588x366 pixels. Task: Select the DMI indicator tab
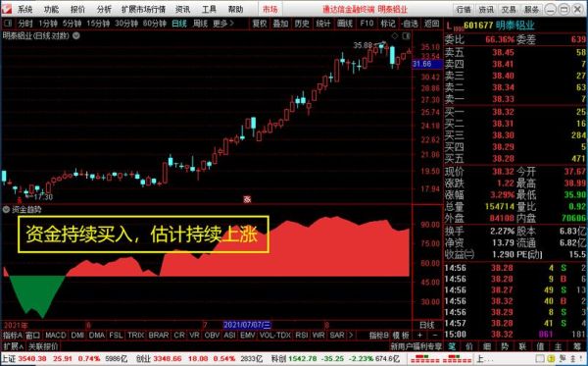(77, 335)
